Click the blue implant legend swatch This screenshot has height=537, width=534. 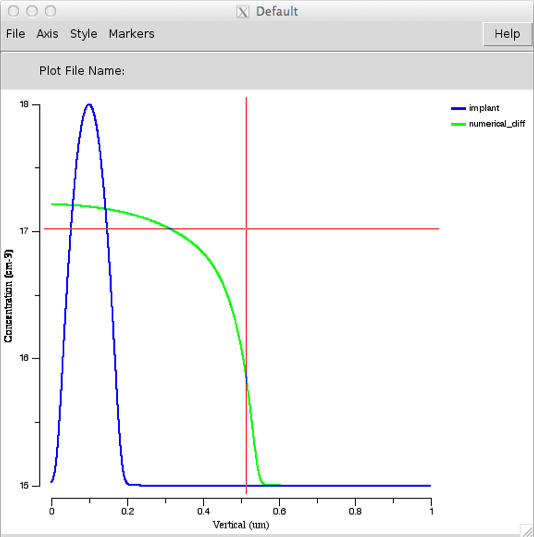(458, 109)
